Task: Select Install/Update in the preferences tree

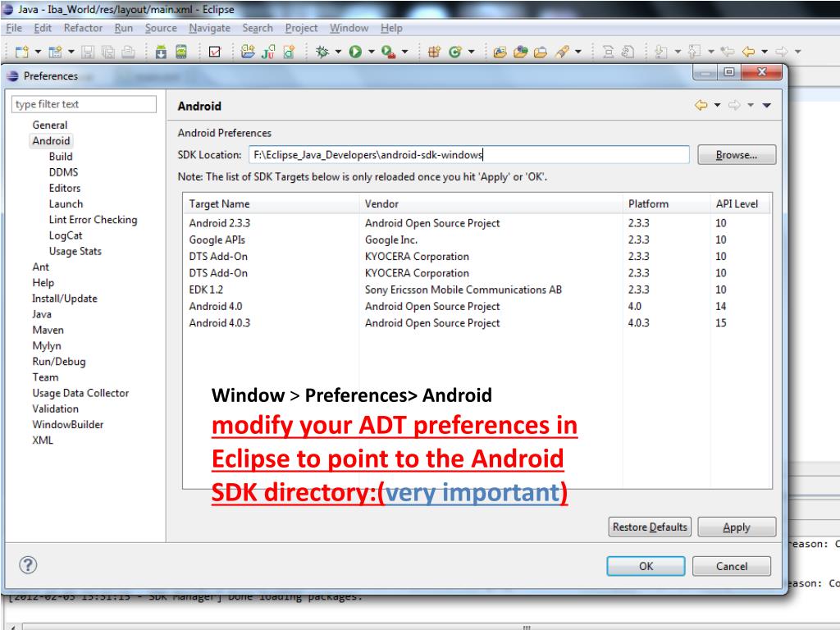Action: click(x=64, y=299)
